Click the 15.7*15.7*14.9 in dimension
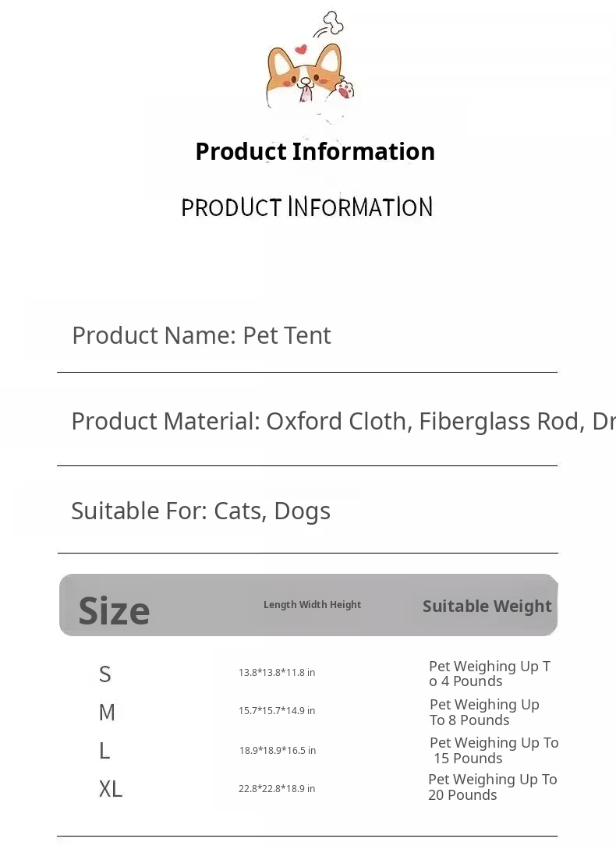Viewport: 616px width, 849px height. click(x=277, y=711)
